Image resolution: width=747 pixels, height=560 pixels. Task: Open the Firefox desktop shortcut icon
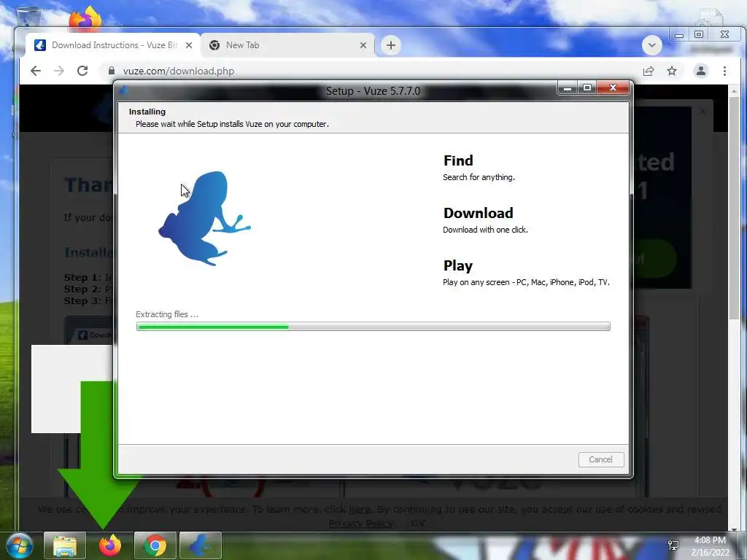pos(85,19)
